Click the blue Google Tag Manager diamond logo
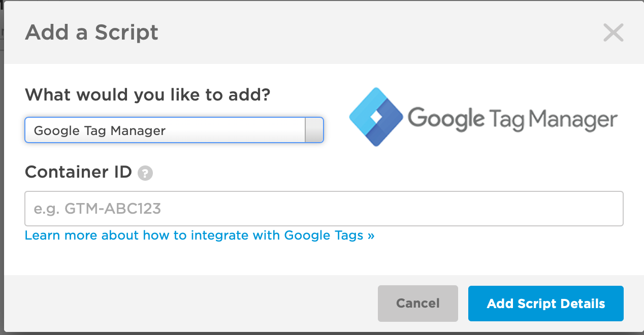Viewport: 644px width, 335px height. point(376,117)
